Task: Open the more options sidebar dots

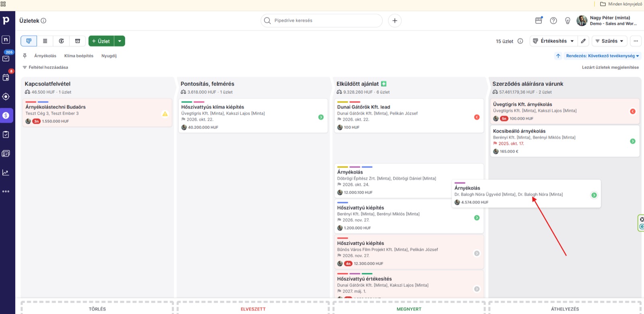Action: 6,192
